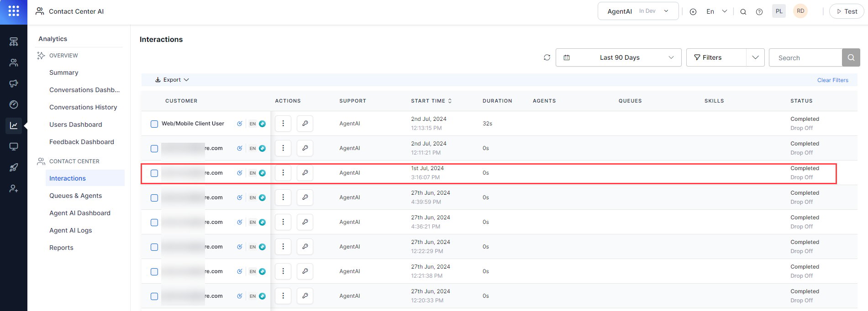This screenshot has width=868, height=311.
Task: Check the checkbox for 12:20:33 PM row
Action: (x=154, y=296)
